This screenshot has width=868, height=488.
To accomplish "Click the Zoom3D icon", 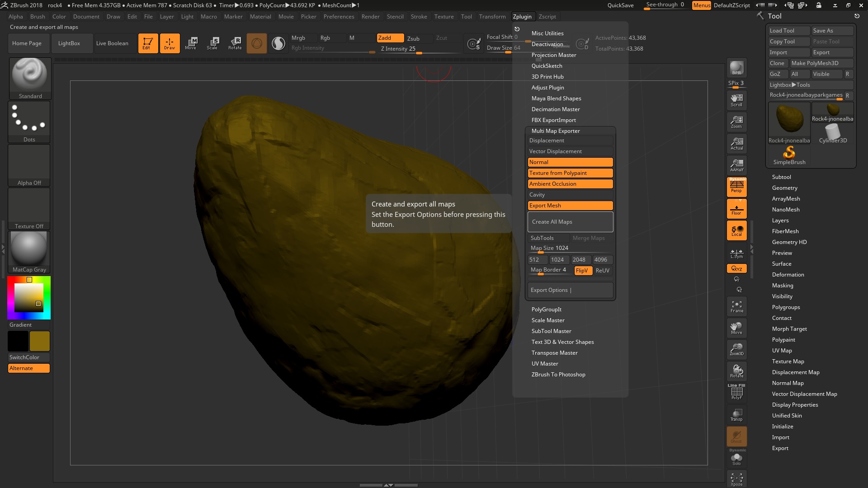I will click(736, 349).
